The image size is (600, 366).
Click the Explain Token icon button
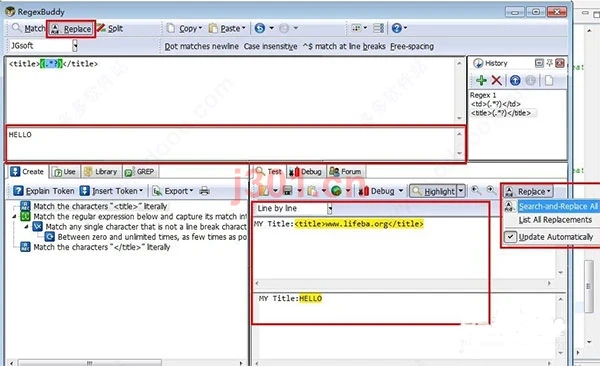click(x=18, y=191)
